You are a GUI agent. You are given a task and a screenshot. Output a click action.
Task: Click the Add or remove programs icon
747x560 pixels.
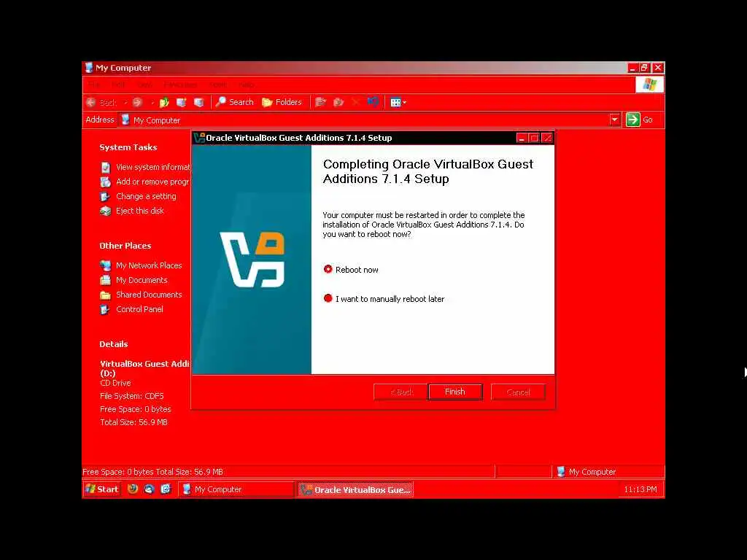[x=105, y=182]
